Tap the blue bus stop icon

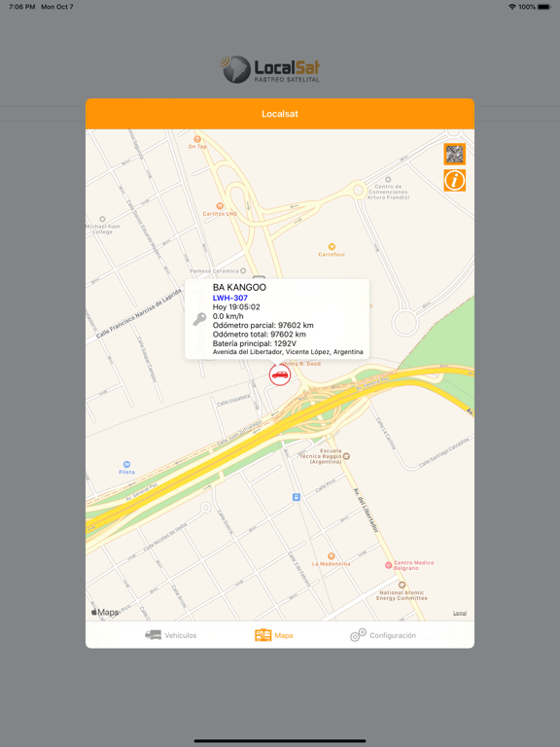(297, 497)
